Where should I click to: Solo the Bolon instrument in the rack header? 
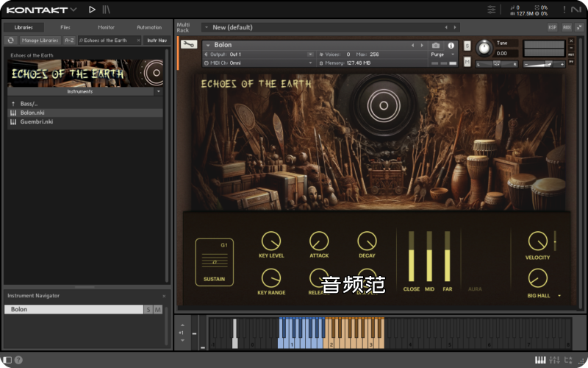[467, 46]
